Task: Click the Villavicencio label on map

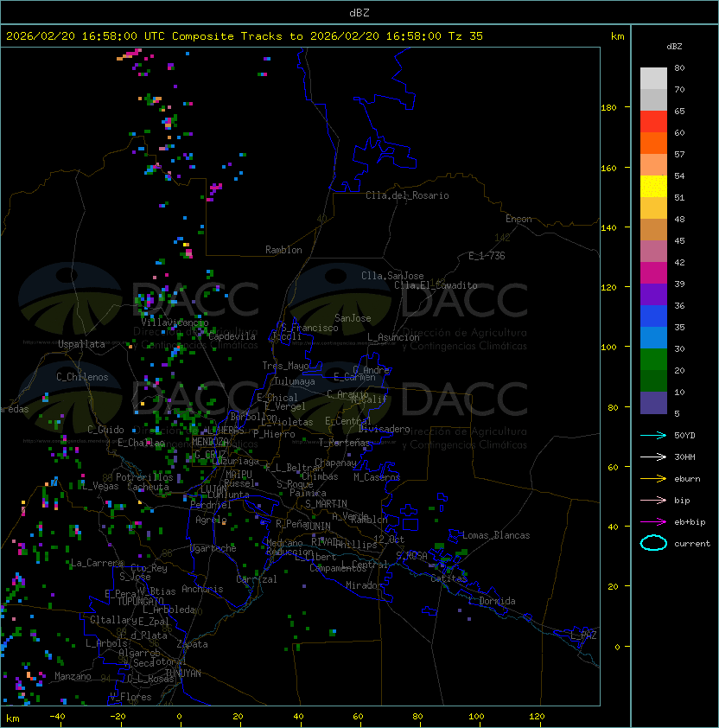Action: tap(175, 322)
